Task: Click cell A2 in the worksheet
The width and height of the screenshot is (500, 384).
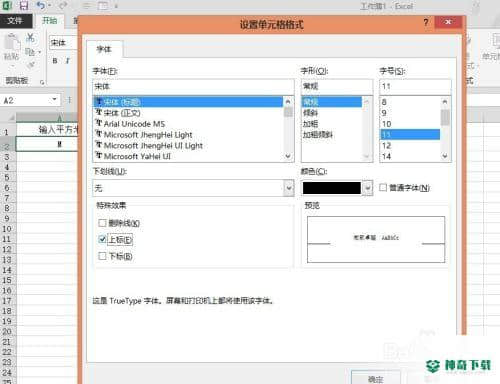Action: point(47,144)
